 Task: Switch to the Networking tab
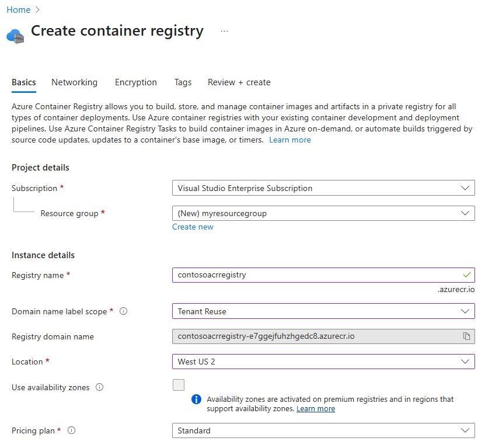[x=74, y=82]
